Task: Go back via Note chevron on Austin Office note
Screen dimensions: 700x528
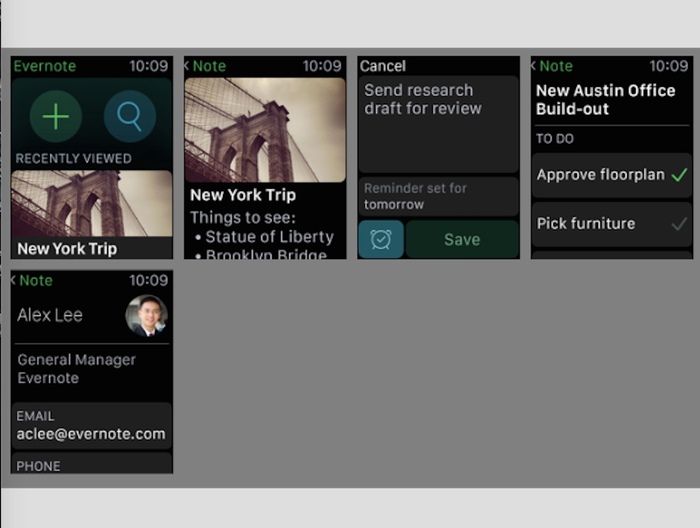Action: pyautogui.click(x=552, y=66)
